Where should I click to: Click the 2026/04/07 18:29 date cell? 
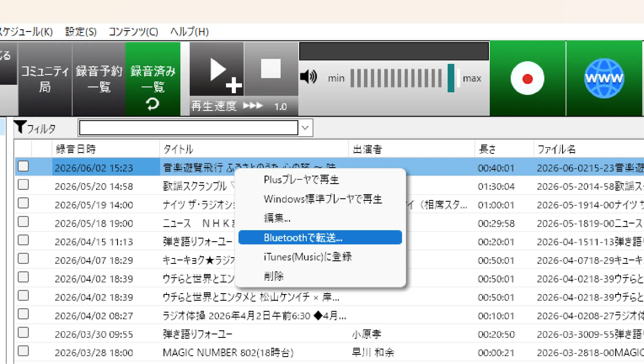(94, 260)
